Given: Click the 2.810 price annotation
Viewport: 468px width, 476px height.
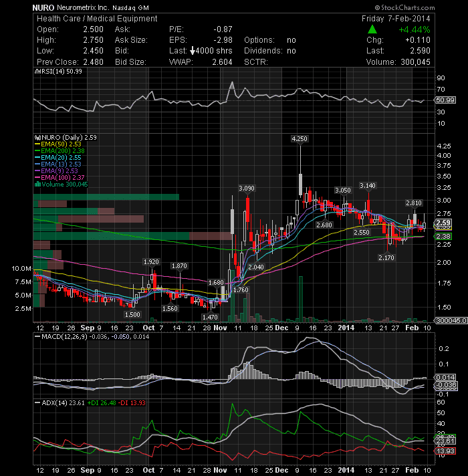Looking at the screenshot, I should (x=414, y=203).
